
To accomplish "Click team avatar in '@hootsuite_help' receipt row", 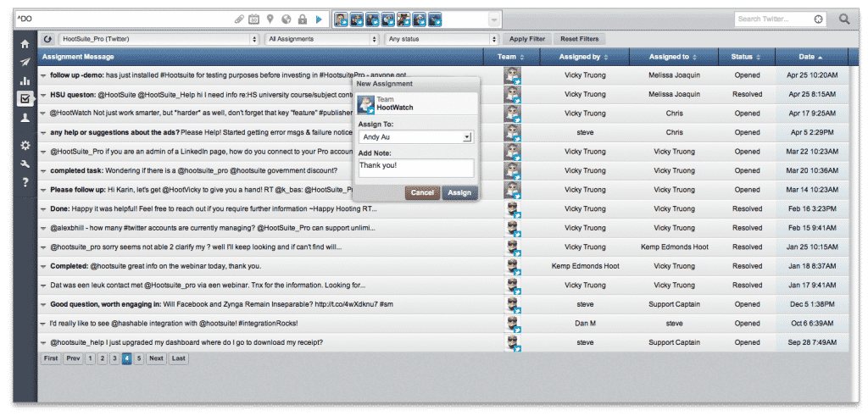I will tap(513, 343).
